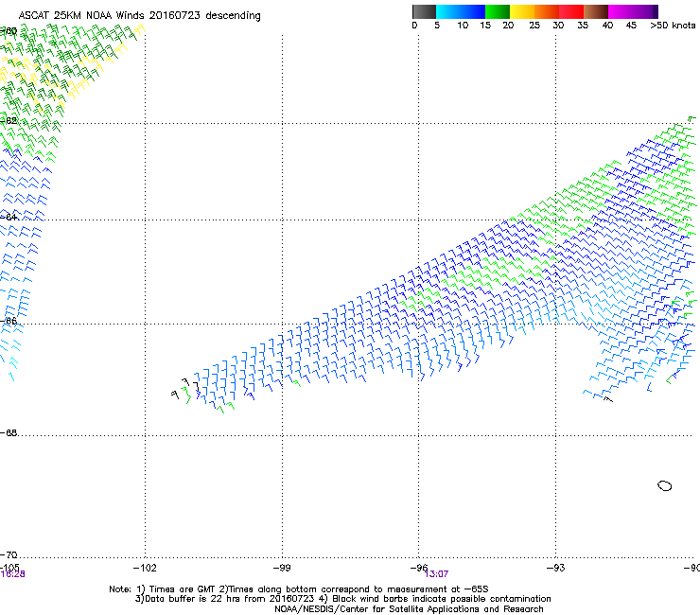The height and width of the screenshot is (615, 700).
Task: Click the red 30-35 knots color segment
Action: 571,11
